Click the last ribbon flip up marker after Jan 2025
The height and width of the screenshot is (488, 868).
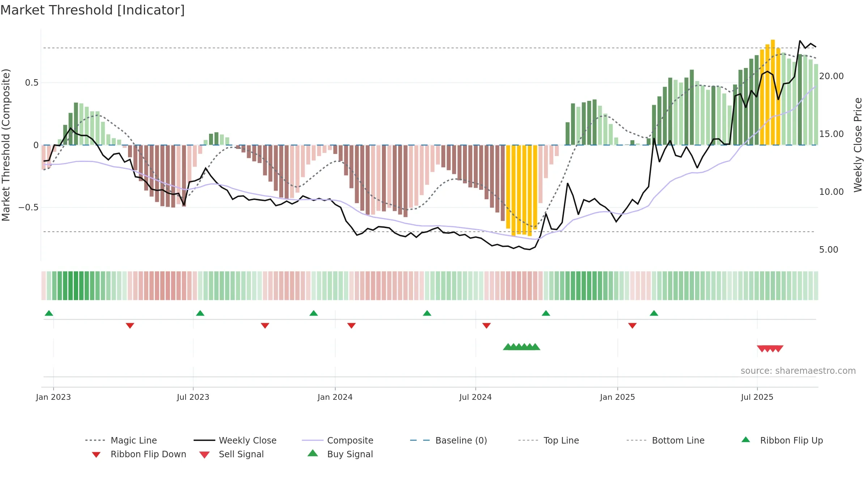point(654,313)
